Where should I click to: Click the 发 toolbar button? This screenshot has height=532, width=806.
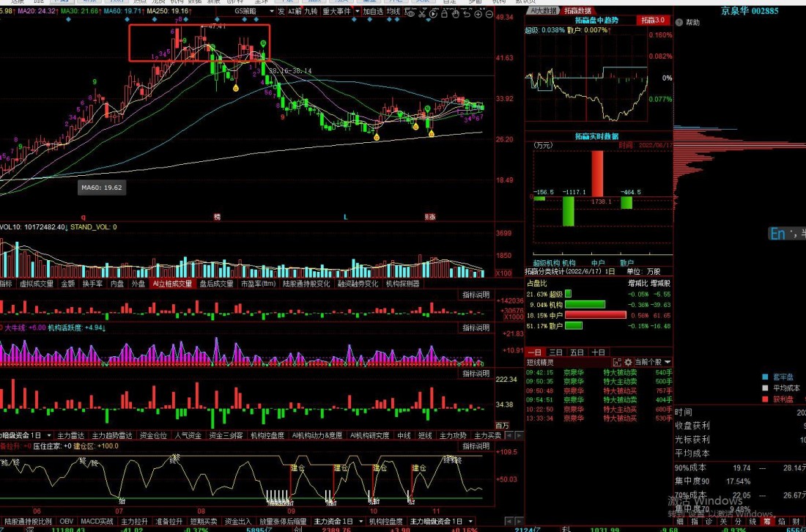coord(281,11)
